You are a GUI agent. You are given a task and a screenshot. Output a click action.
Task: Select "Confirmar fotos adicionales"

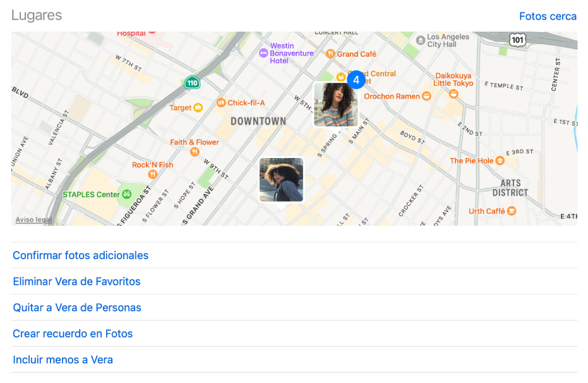(80, 255)
